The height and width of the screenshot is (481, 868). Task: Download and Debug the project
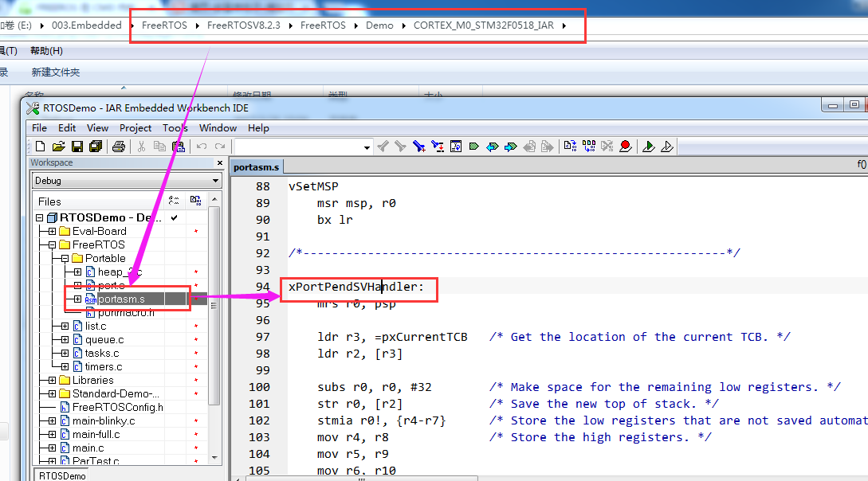649,147
